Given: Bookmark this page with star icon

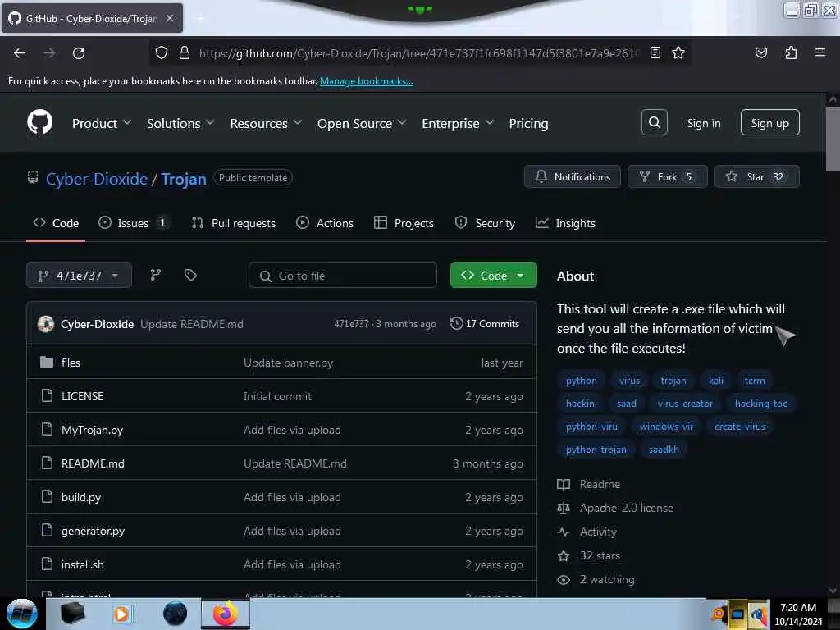Looking at the screenshot, I should (x=678, y=52).
